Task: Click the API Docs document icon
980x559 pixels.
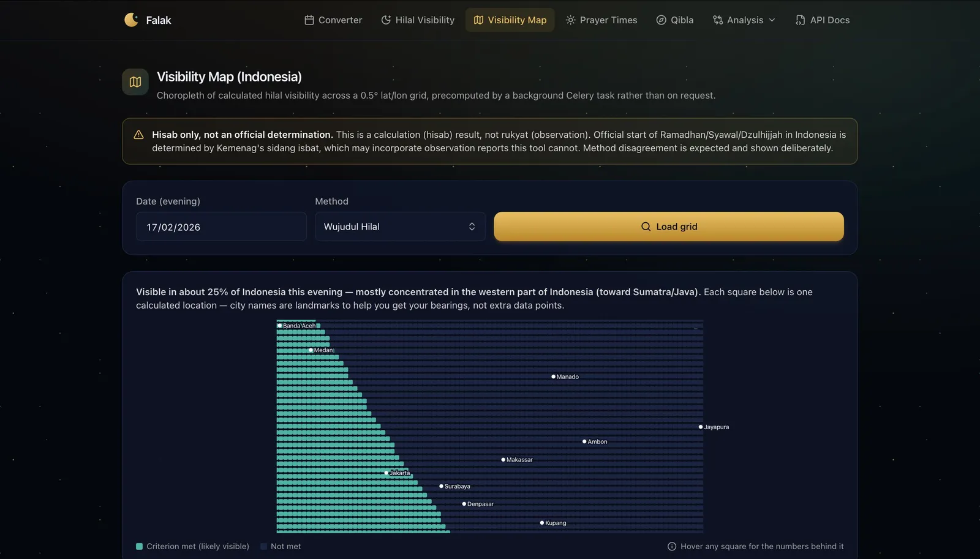Action: coord(800,20)
